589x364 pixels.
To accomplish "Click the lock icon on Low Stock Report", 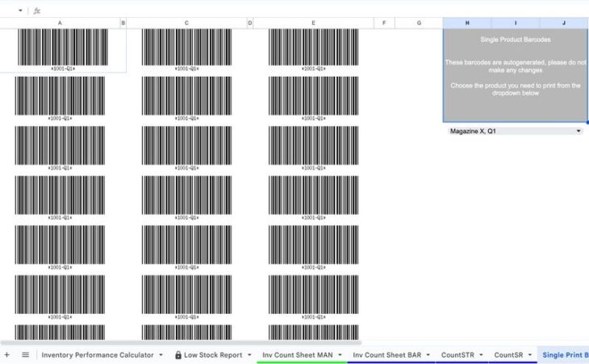I will point(178,355).
